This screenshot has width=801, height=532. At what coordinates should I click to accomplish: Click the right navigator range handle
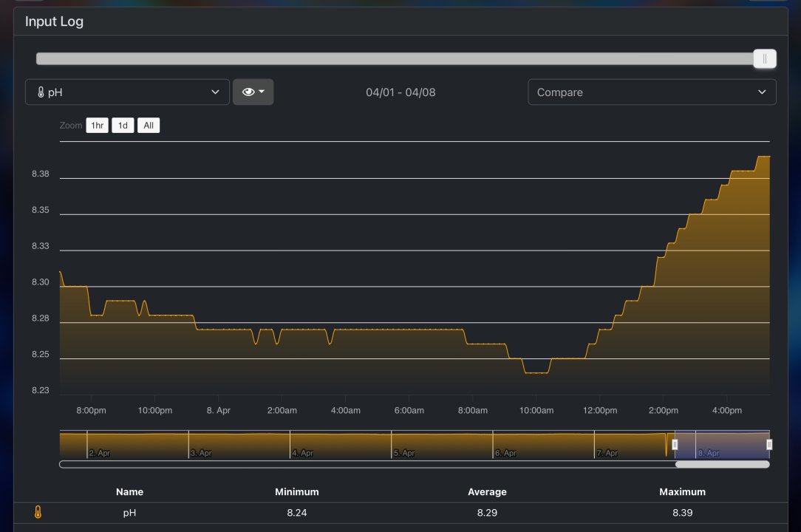(769, 444)
